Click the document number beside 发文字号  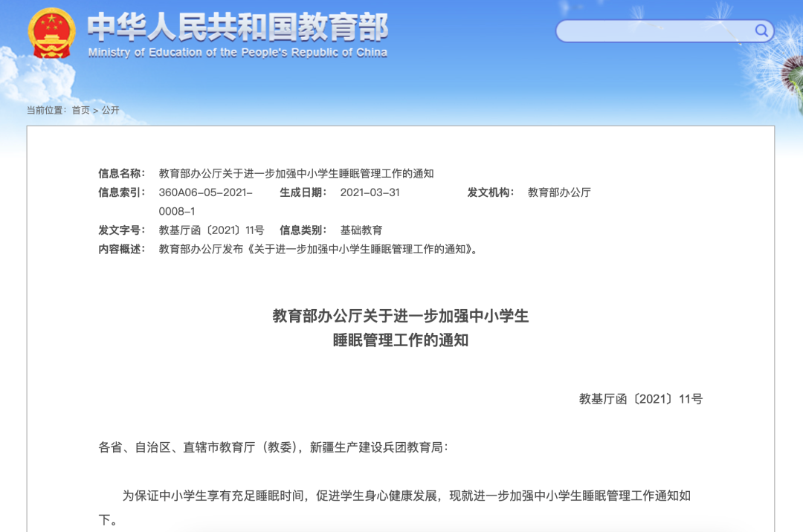(x=211, y=230)
